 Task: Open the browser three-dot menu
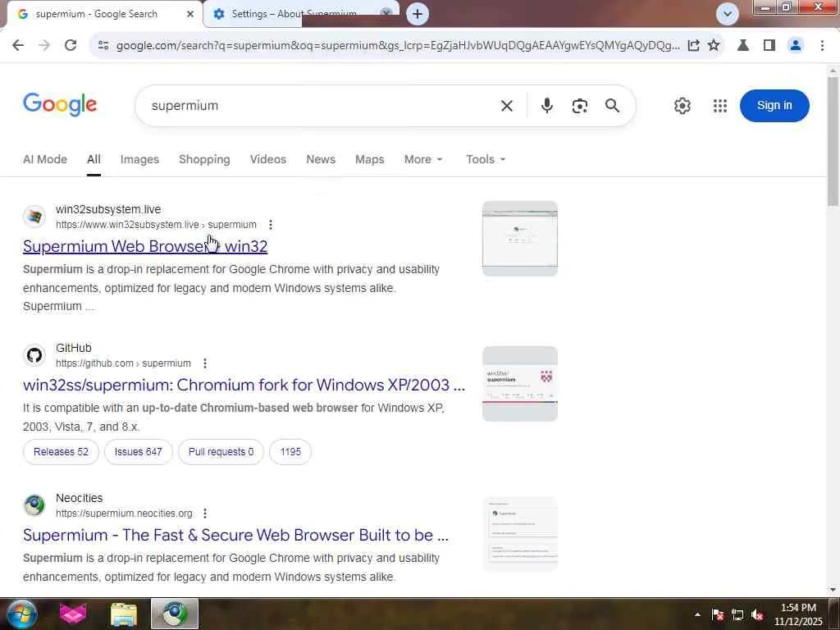pos(822,46)
